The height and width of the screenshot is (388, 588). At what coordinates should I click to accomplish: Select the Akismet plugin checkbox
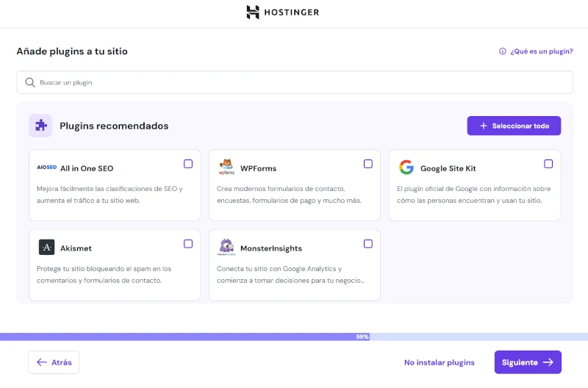[188, 244]
